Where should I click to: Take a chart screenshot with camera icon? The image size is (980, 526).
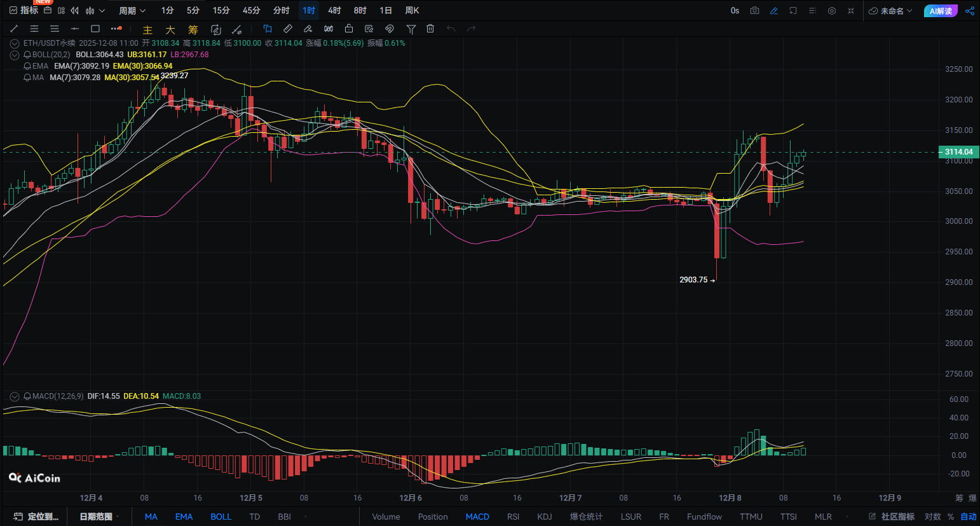[x=754, y=11]
